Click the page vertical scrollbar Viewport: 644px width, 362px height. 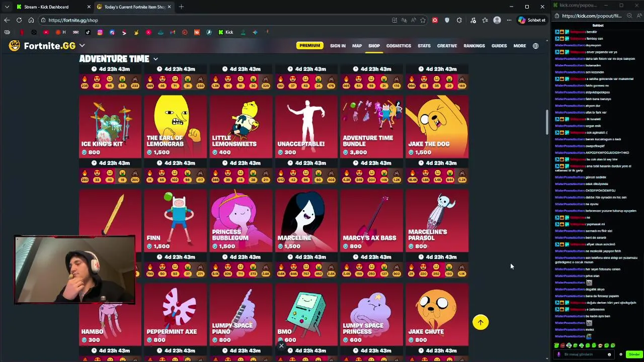pos(547,122)
